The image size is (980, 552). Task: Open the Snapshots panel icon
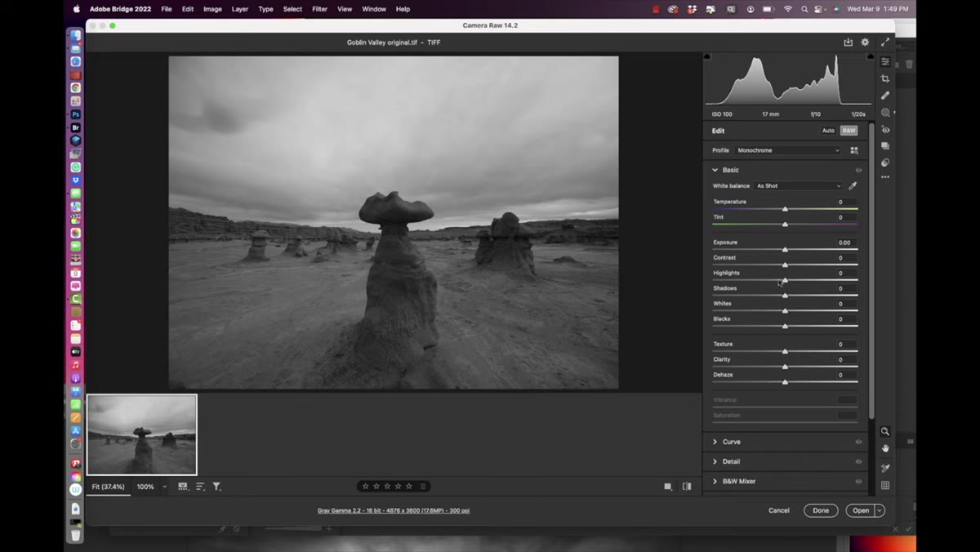point(885,146)
